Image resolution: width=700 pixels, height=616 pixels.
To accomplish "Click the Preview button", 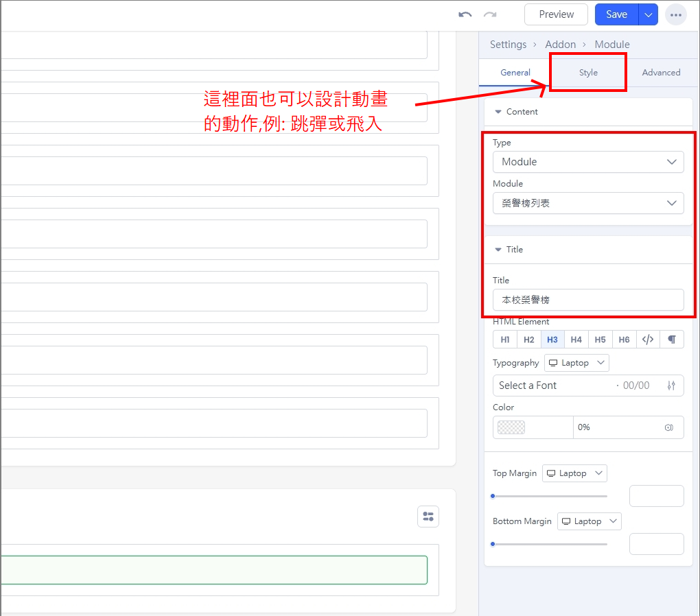I will [556, 14].
